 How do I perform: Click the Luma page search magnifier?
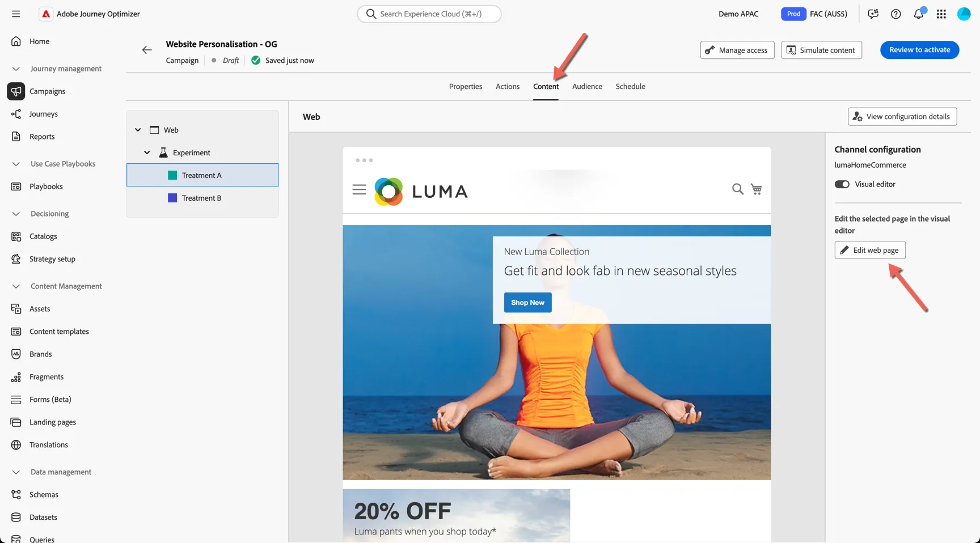[x=737, y=189]
